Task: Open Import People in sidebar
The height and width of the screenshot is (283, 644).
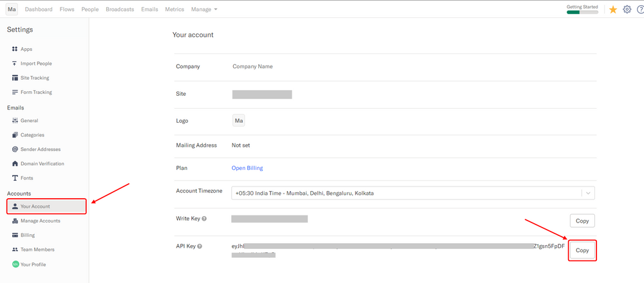Action: pos(35,64)
